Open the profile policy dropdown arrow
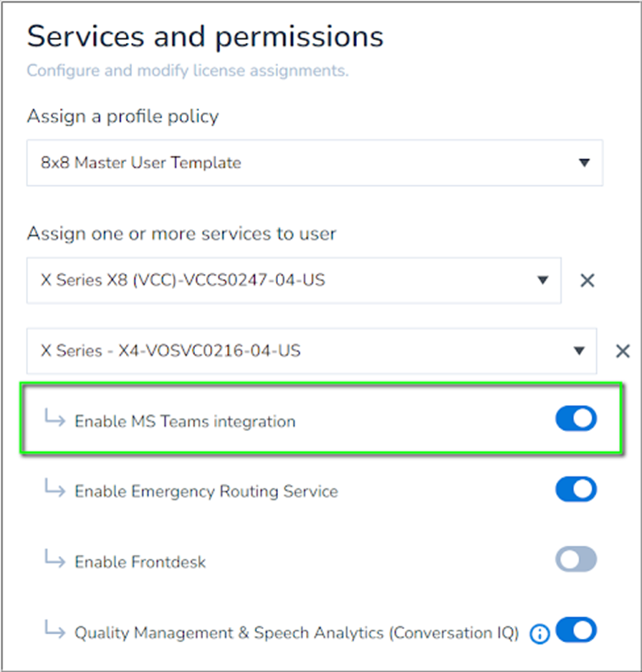642x672 pixels. (584, 163)
